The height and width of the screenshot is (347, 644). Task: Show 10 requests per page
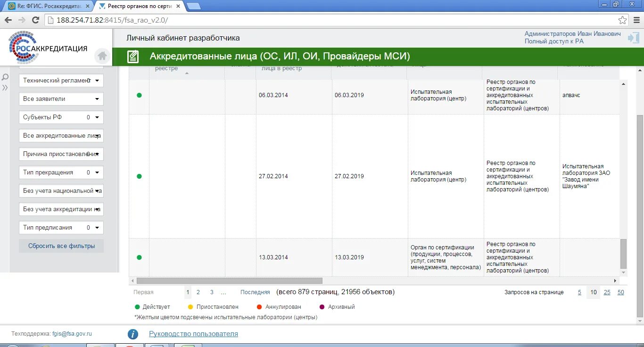coord(594,292)
